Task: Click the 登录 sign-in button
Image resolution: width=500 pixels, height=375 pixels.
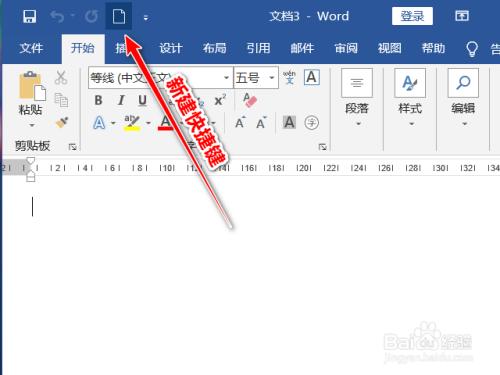Action: click(412, 16)
